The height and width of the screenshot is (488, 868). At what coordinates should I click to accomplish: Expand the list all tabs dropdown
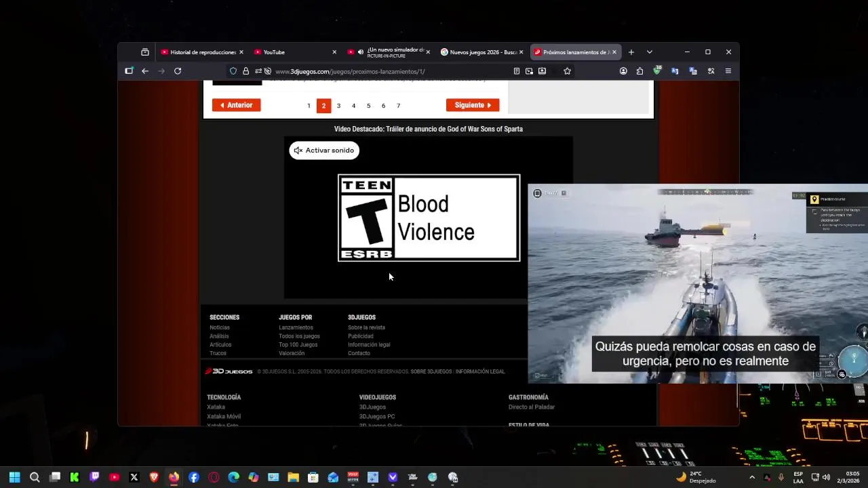[x=650, y=52]
